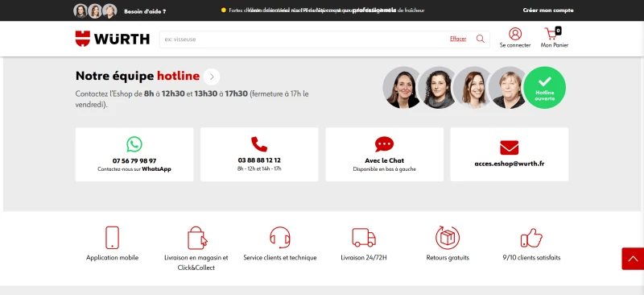The width and height of the screenshot is (644, 295).
Task: Open the Se connecter account icon
Action: click(514, 34)
